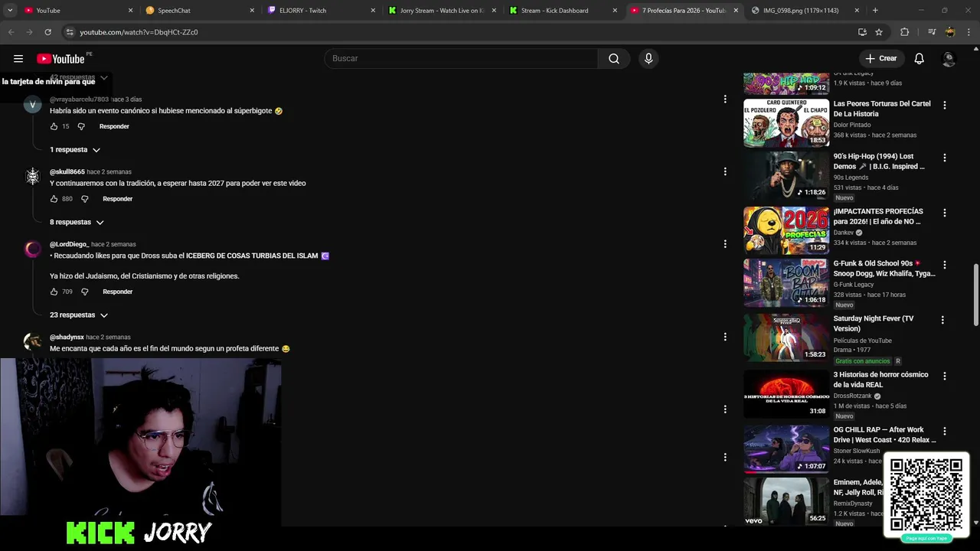Open a new browser tab
Viewport: 980px width, 551px height.
click(875, 11)
